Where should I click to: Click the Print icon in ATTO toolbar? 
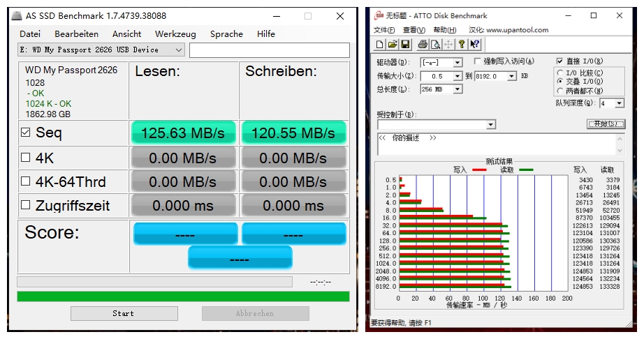pos(423,44)
